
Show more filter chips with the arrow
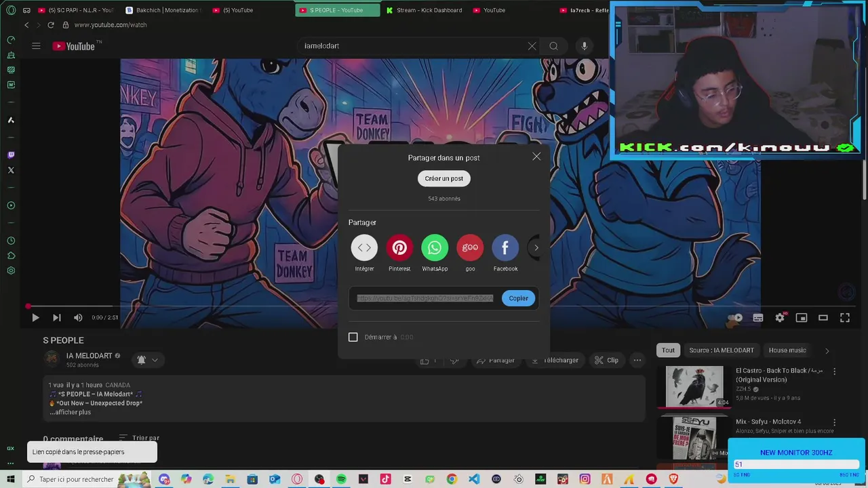827,350
